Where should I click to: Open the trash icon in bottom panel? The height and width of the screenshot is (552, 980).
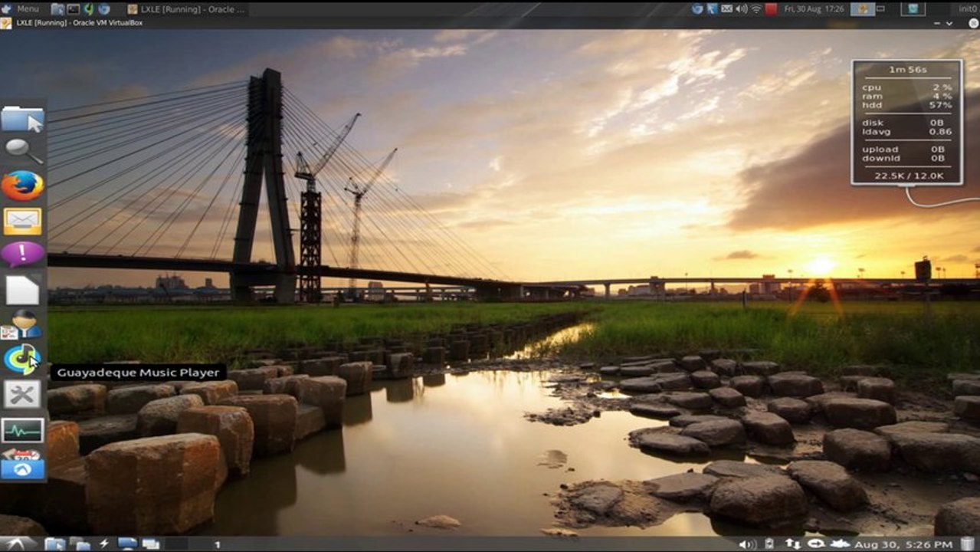click(967, 544)
